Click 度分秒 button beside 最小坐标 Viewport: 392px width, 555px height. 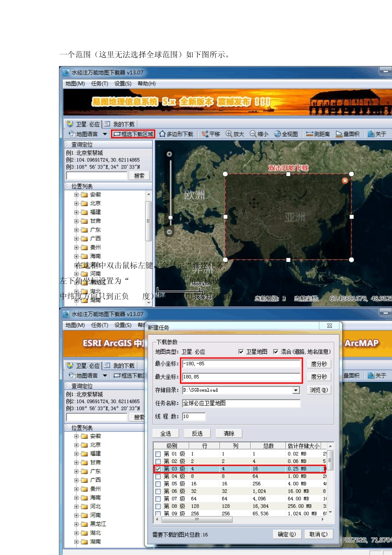pos(319,364)
